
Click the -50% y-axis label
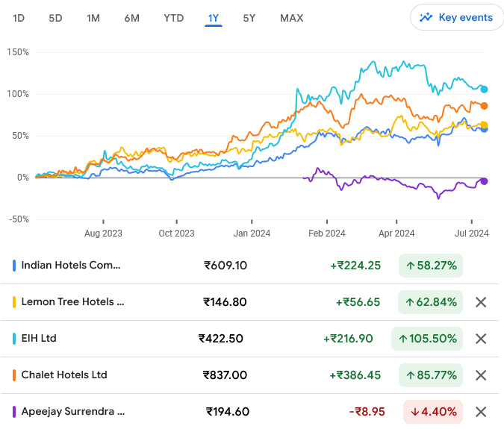19,219
